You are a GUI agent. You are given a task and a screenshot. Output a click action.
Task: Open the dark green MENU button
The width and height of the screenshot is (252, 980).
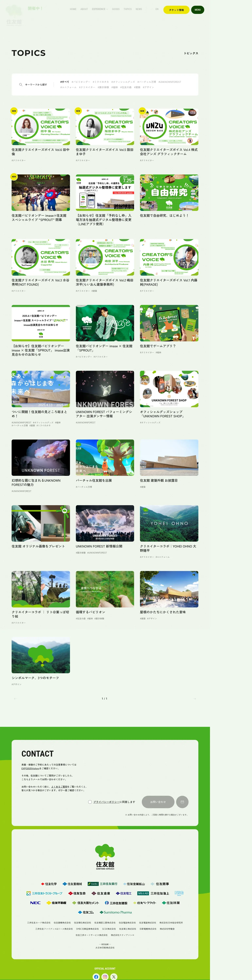click(x=198, y=10)
